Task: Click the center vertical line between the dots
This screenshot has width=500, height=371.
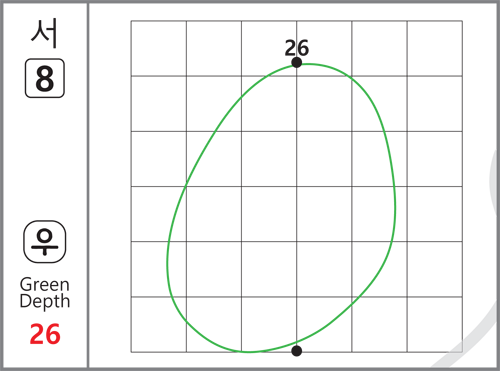Action: click(x=297, y=207)
